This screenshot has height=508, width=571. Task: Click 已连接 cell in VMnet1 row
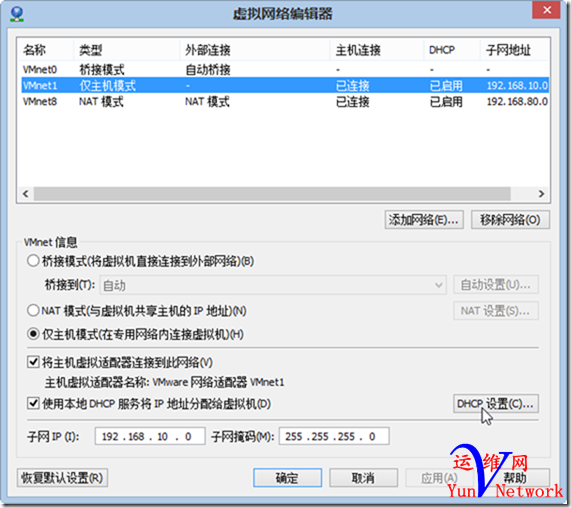353,86
